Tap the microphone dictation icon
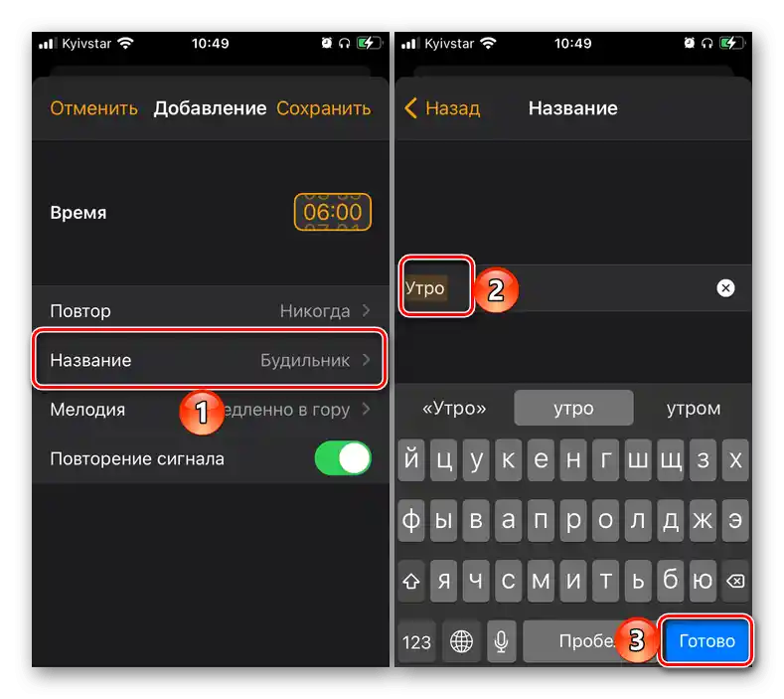Viewport: 784px width, 699px height. tap(501, 641)
